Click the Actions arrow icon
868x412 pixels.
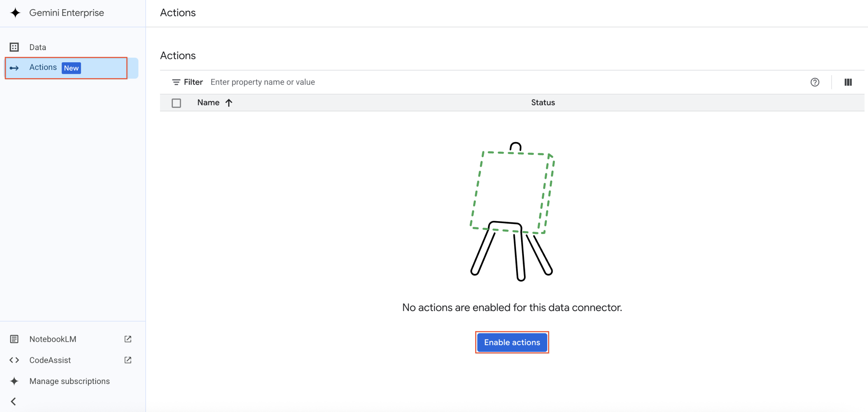[x=14, y=68]
